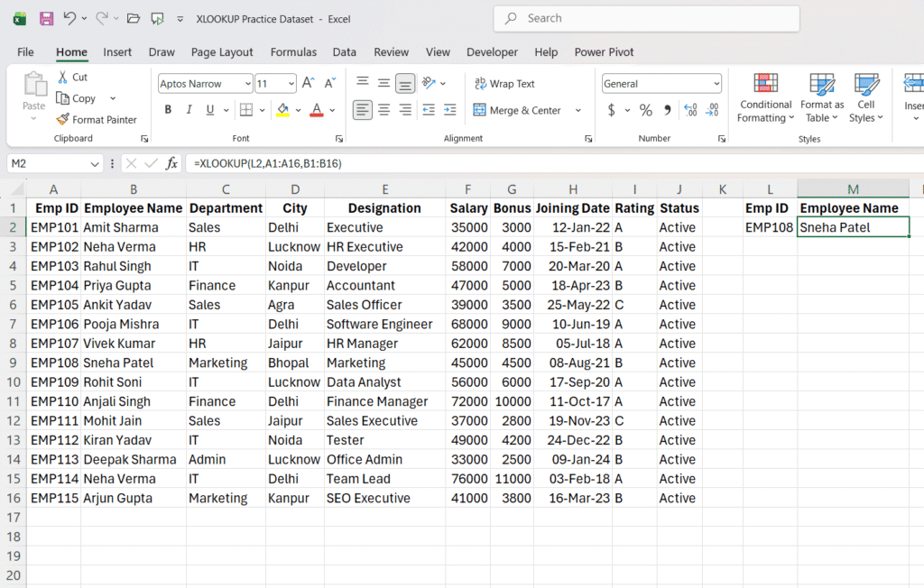Click the Middle Align icon

coord(383,83)
